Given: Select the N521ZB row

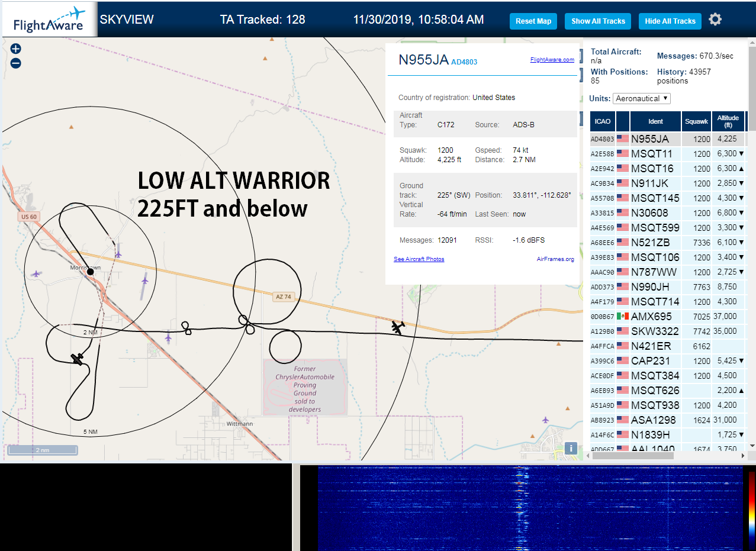Looking at the screenshot, I should click(667, 243).
